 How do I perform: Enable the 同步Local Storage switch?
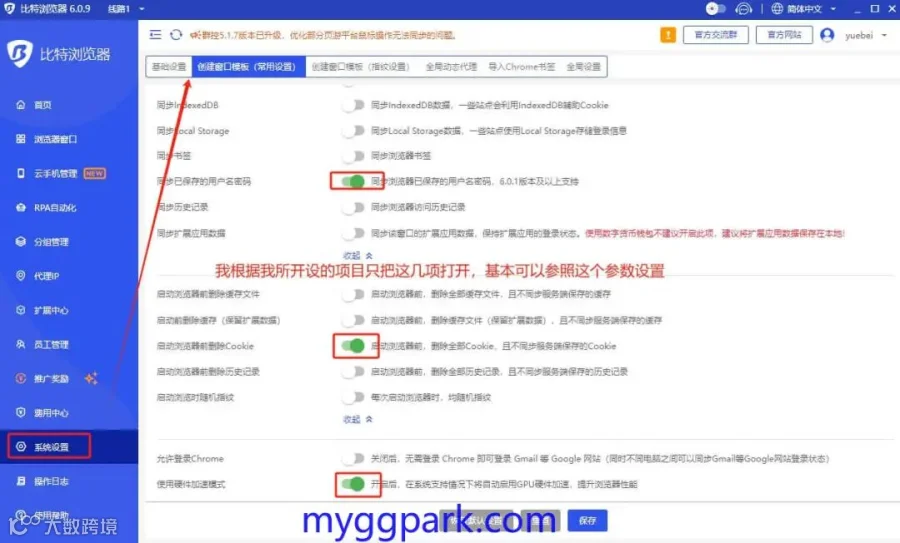(353, 131)
